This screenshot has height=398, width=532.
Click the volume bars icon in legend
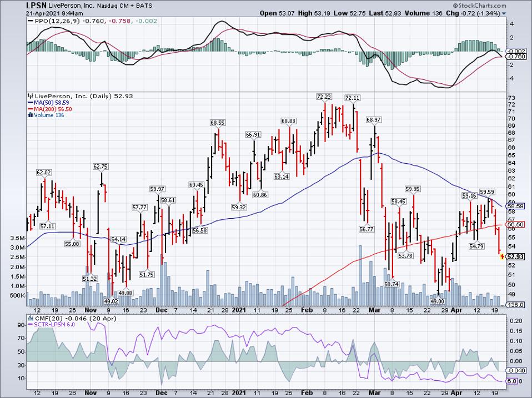click(30, 115)
